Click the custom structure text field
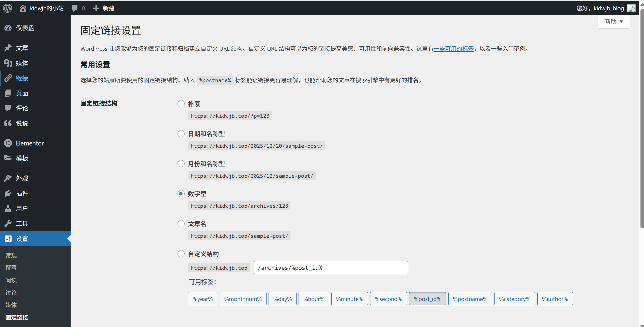The width and height of the screenshot is (644, 327). [x=331, y=268]
